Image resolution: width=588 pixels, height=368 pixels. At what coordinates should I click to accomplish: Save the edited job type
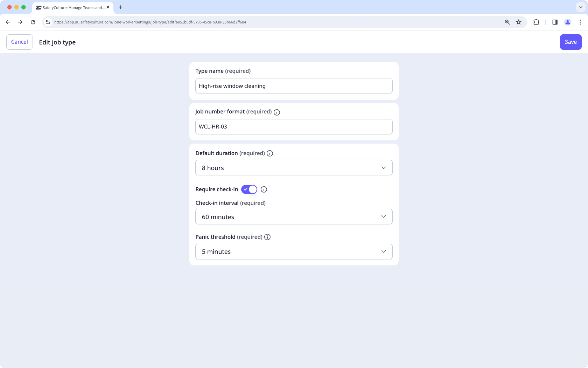pos(570,42)
